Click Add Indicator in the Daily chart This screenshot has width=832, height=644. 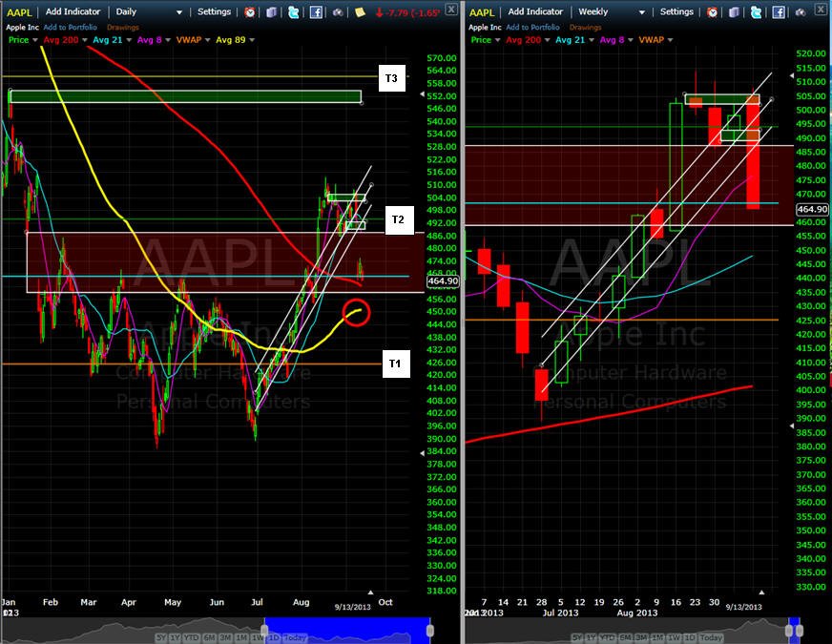73,11
